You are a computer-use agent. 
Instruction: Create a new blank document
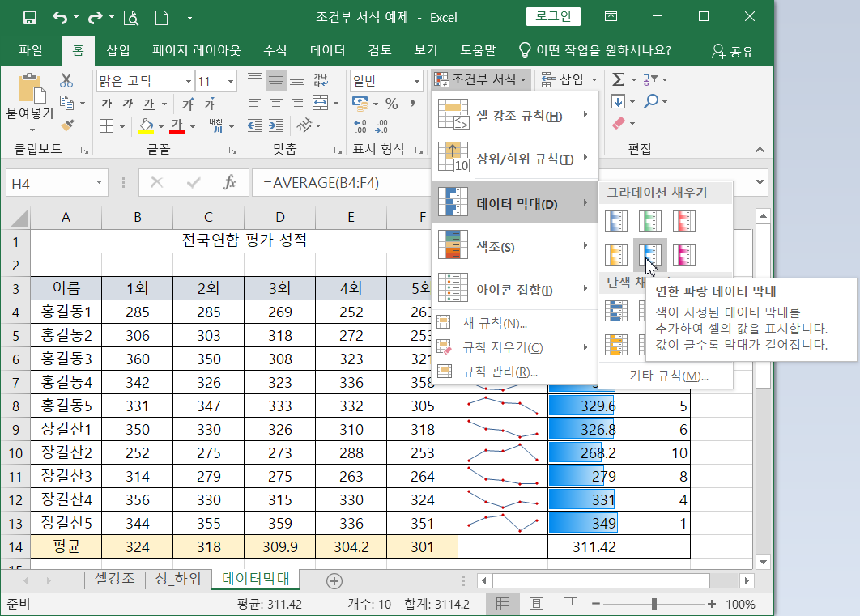click(161, 18)
